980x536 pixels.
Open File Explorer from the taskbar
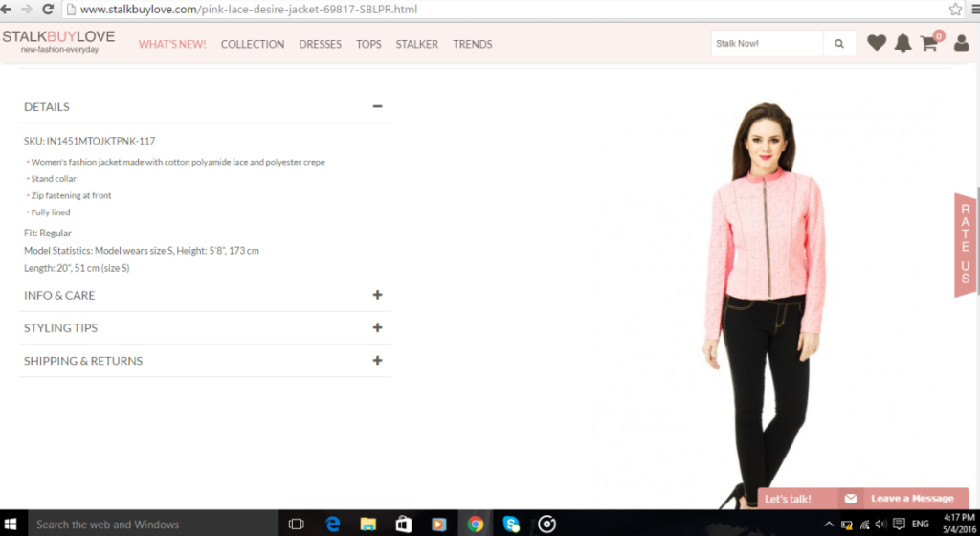point(368,525)
